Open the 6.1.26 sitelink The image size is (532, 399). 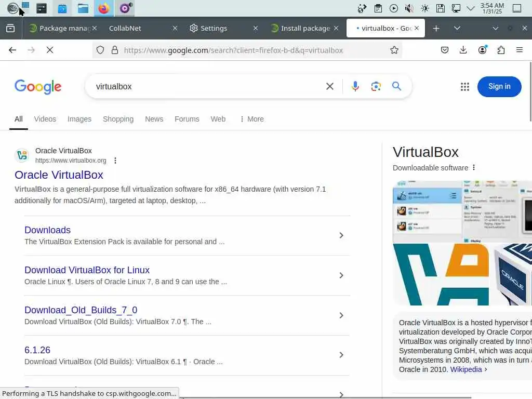point(37,350)
